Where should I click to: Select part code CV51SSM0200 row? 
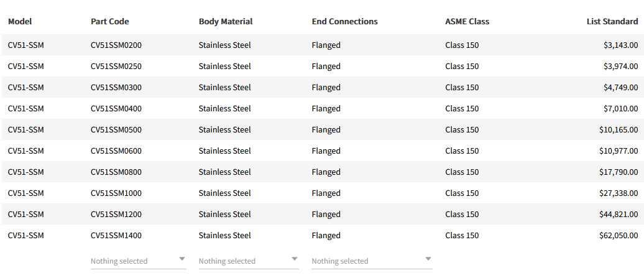tap(116, 45)
